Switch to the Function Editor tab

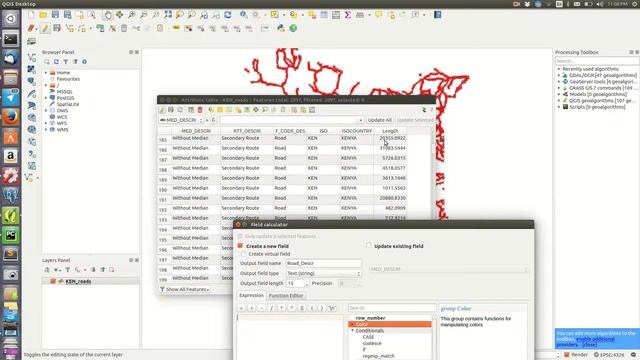click(286, 296)
